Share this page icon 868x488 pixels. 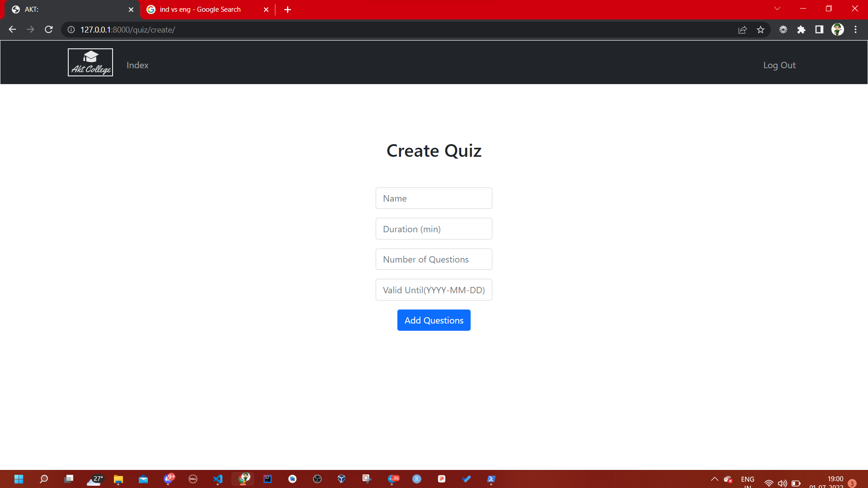742,30
